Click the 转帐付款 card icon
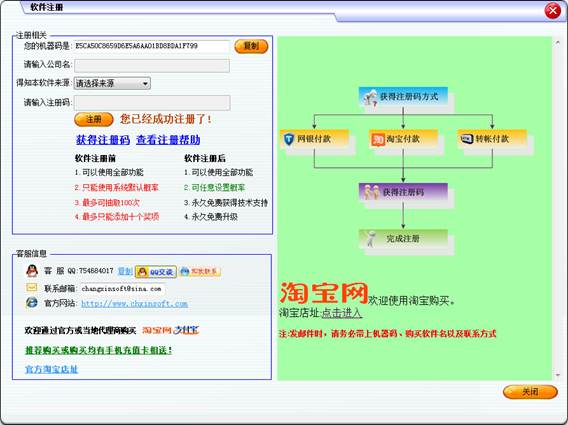The image size is (568, 425). point(467,138)
